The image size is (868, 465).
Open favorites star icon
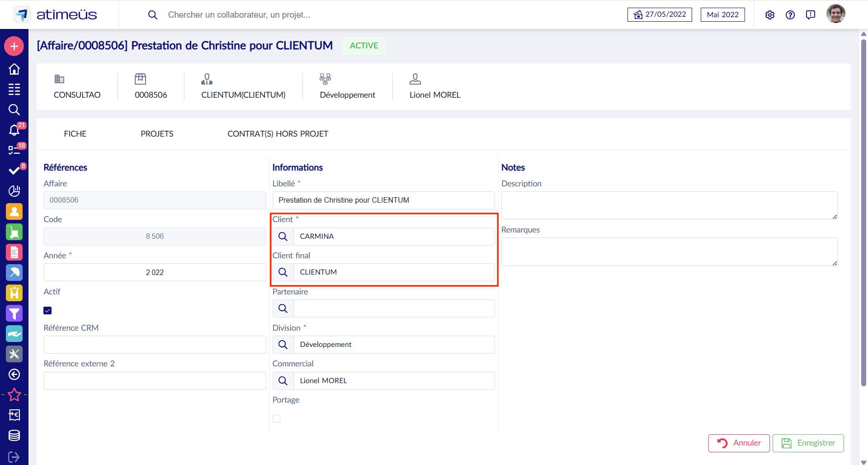[14, 394]
